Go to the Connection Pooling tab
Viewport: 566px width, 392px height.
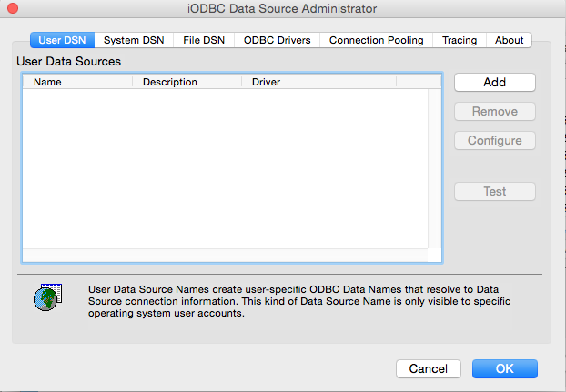[376, 40]
